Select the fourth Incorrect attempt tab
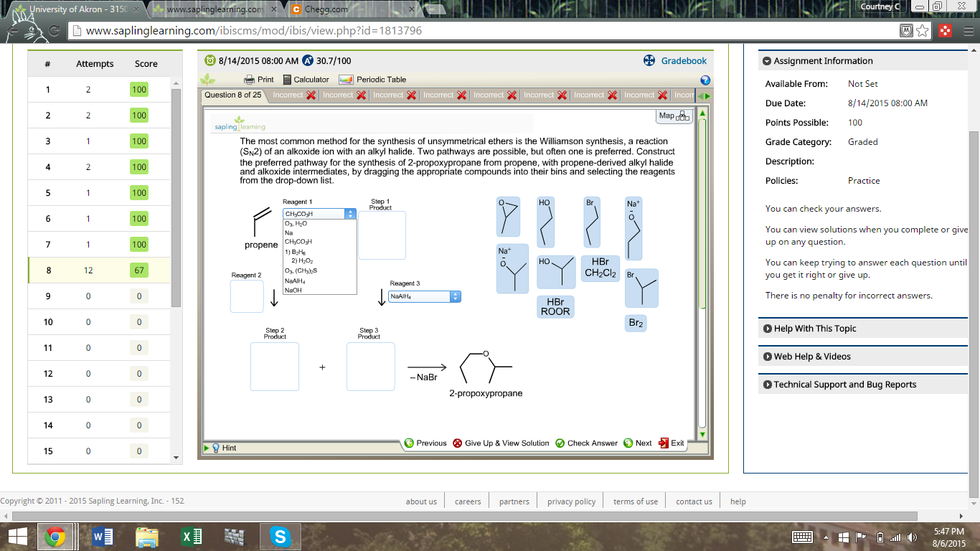 coord(444,95)
